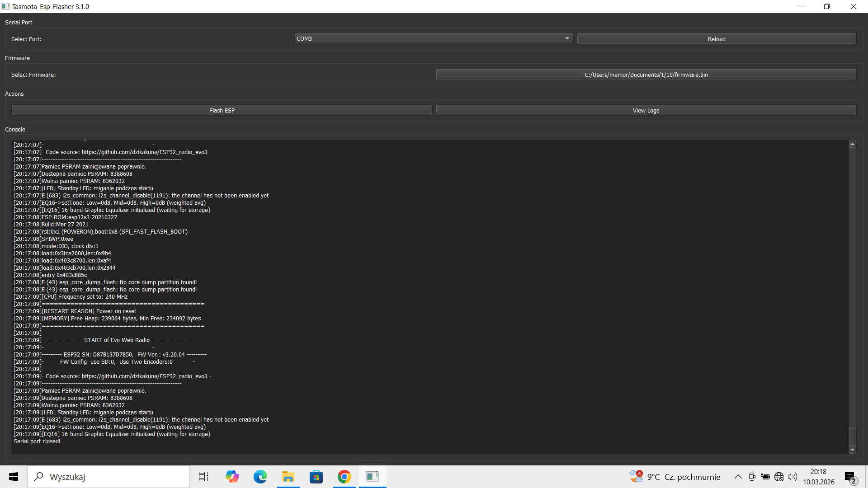Screen dimensions: 868x488
Task: Open View Logs
Action: point(646,110)
